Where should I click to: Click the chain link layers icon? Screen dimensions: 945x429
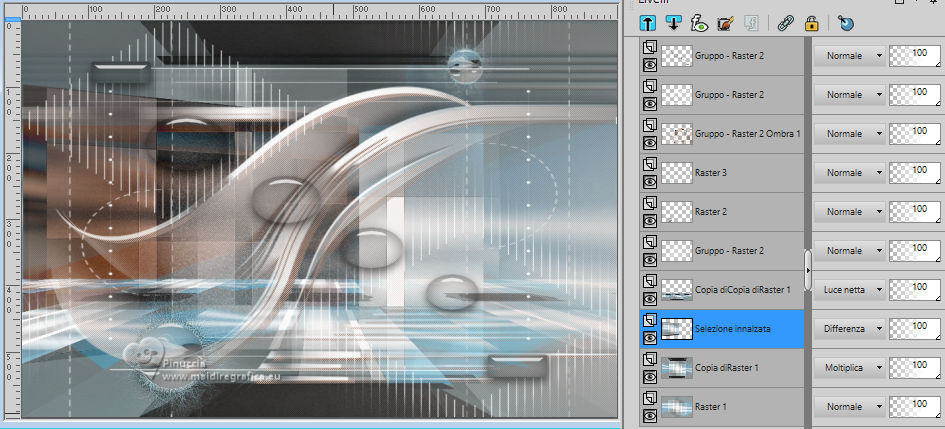coord(785,23)
